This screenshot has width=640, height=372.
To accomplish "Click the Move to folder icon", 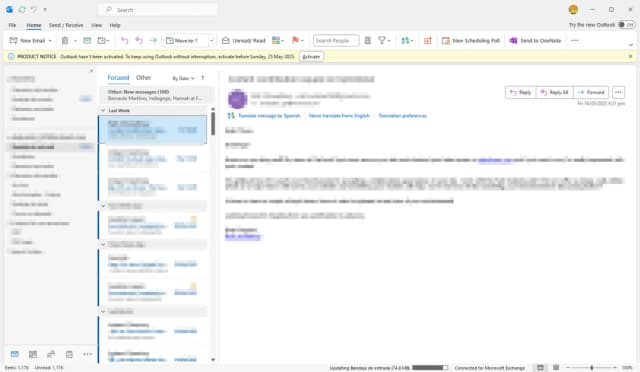I will click(103, 40).
